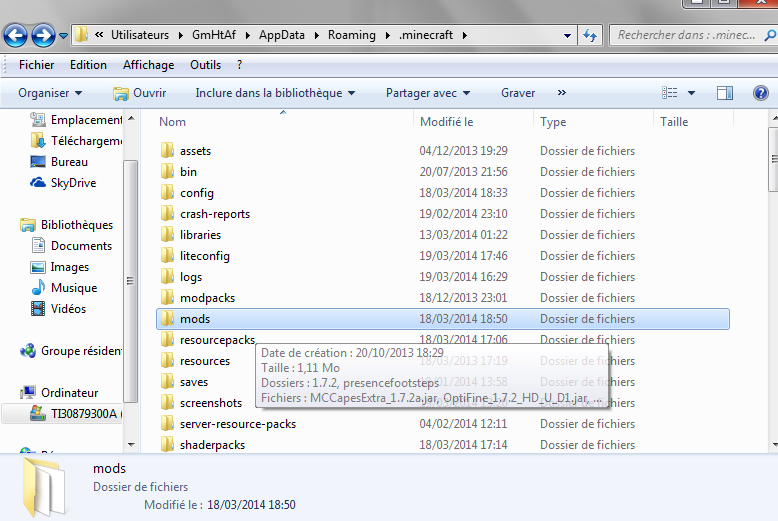Open the view options dropdown arrow
Viewport: 778px width, 521px height.
point(691,93)
